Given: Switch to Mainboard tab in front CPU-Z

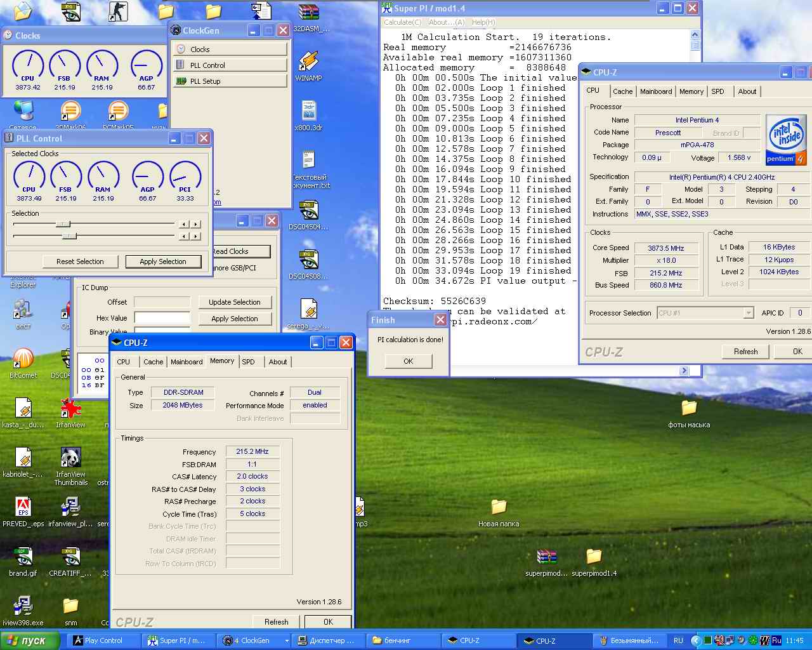Looking at the screenshot, I should pyautogui.click(x=187, y=362).
